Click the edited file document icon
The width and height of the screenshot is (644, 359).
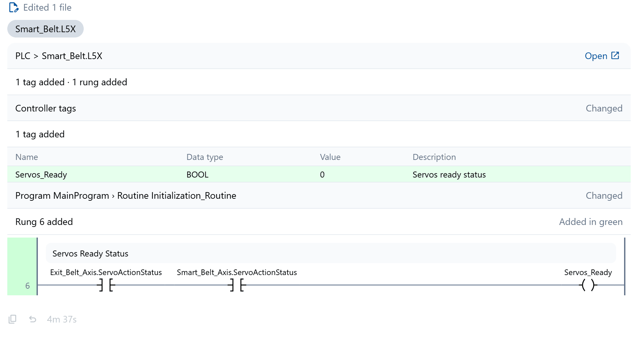(x=13, y=7)
